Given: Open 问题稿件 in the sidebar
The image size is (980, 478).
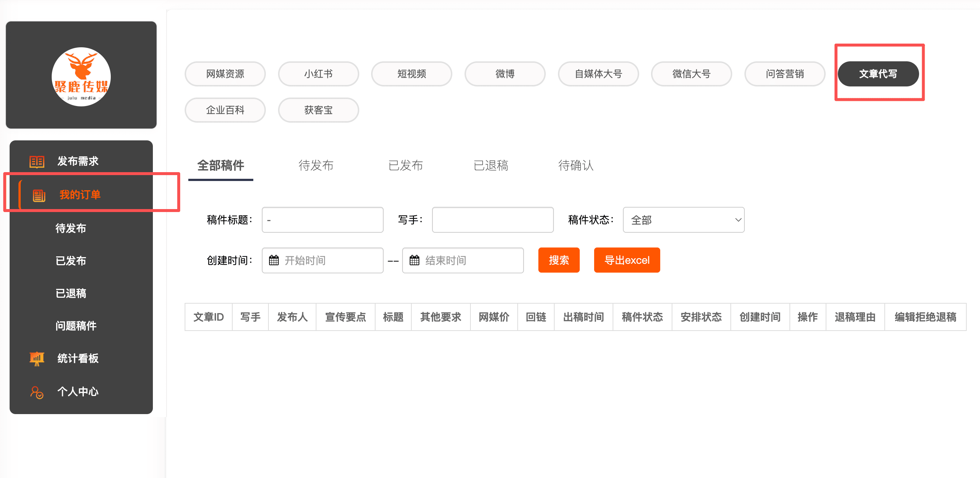Looking at the screenshot, I should tap(76, 326).
